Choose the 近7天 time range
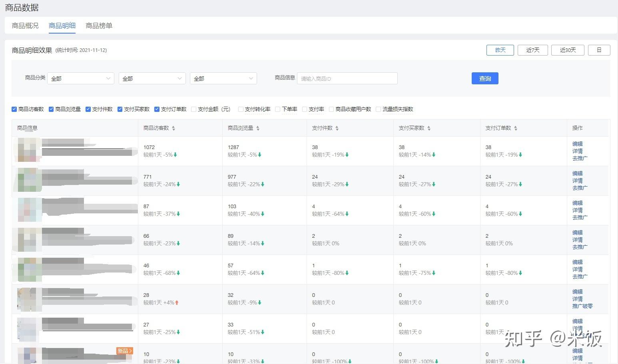The height and width of the screenshot is (364, 618). [533, 50]
